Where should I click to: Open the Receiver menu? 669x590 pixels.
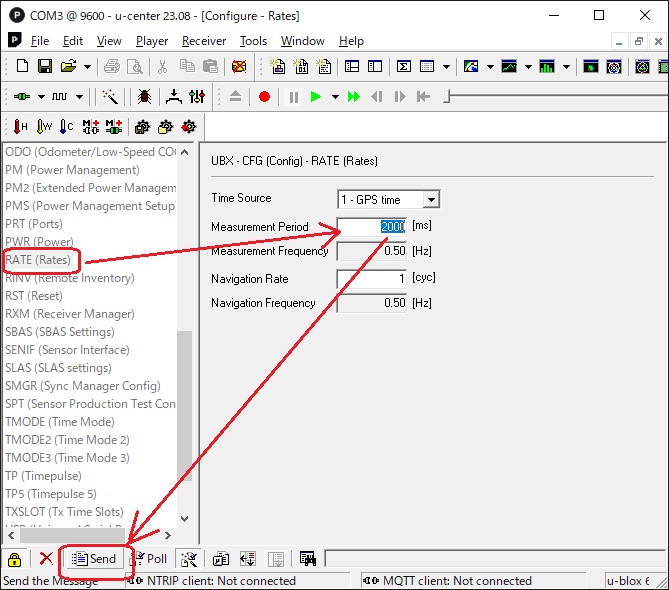pyautogui.click(x=204, y=41)
